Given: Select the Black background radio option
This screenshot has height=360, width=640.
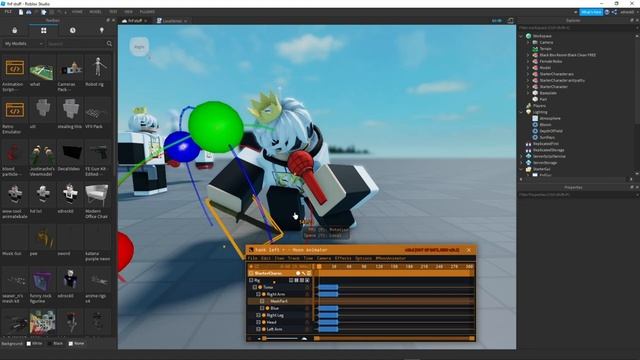Looking at the screenshot, I should point(50,344).
